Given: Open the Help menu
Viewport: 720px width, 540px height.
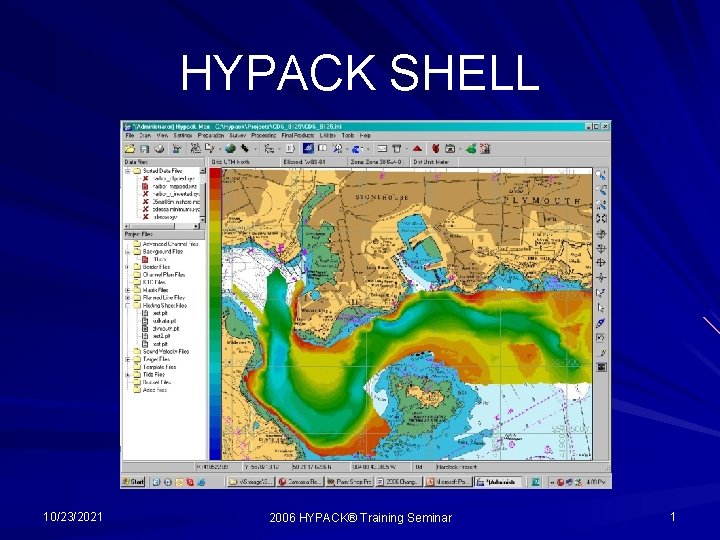Looking at the screenshot, I should (x=365, y=135).
